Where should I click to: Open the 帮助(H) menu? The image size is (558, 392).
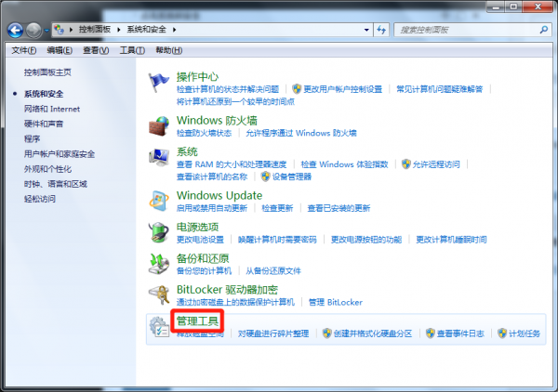(x=168, y=50)
